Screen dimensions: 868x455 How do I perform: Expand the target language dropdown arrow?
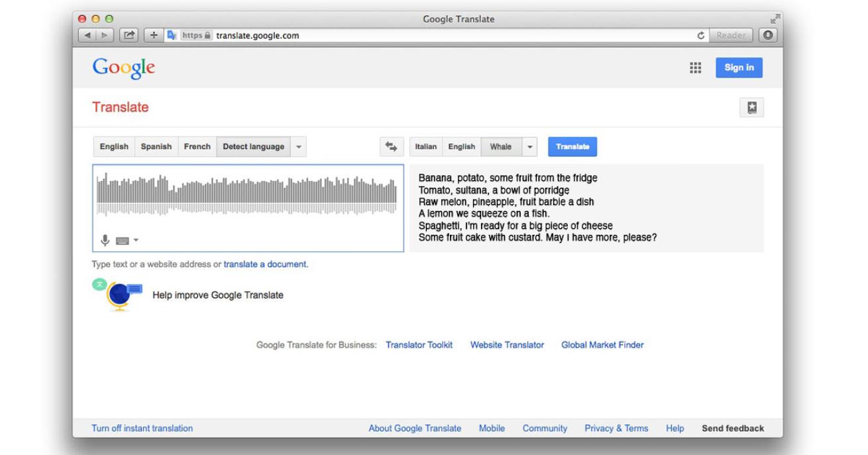pos(530,147)
